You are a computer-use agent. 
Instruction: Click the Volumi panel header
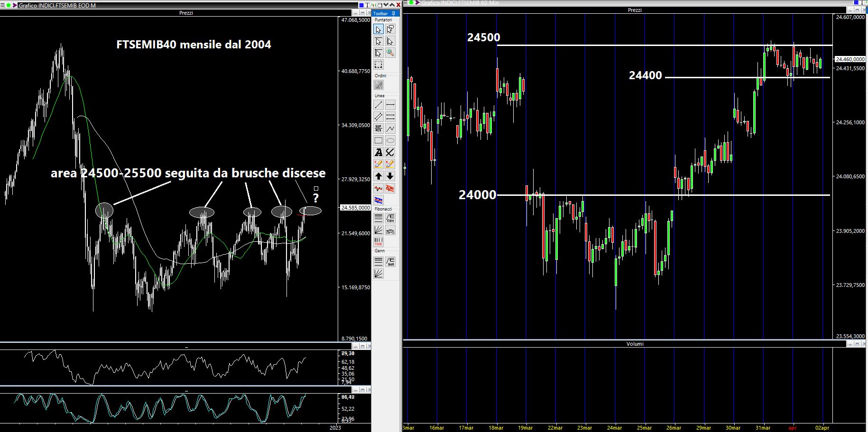635,344
